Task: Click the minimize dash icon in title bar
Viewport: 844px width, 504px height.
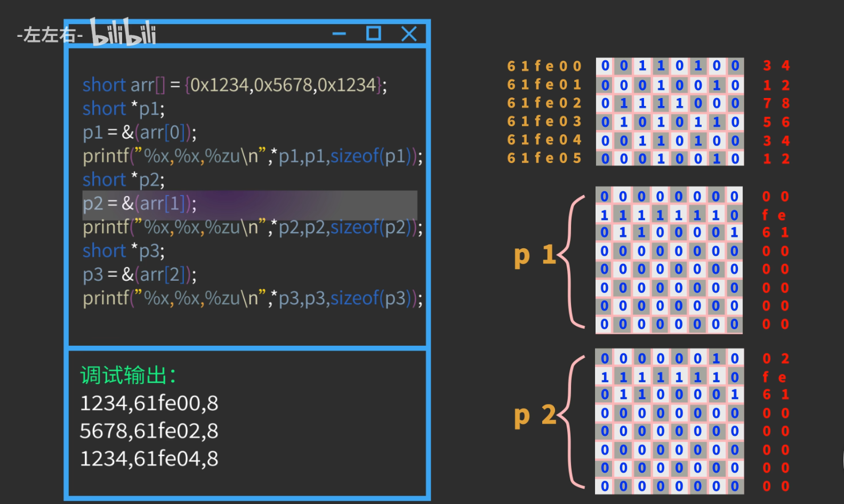Action: [339, 34]
